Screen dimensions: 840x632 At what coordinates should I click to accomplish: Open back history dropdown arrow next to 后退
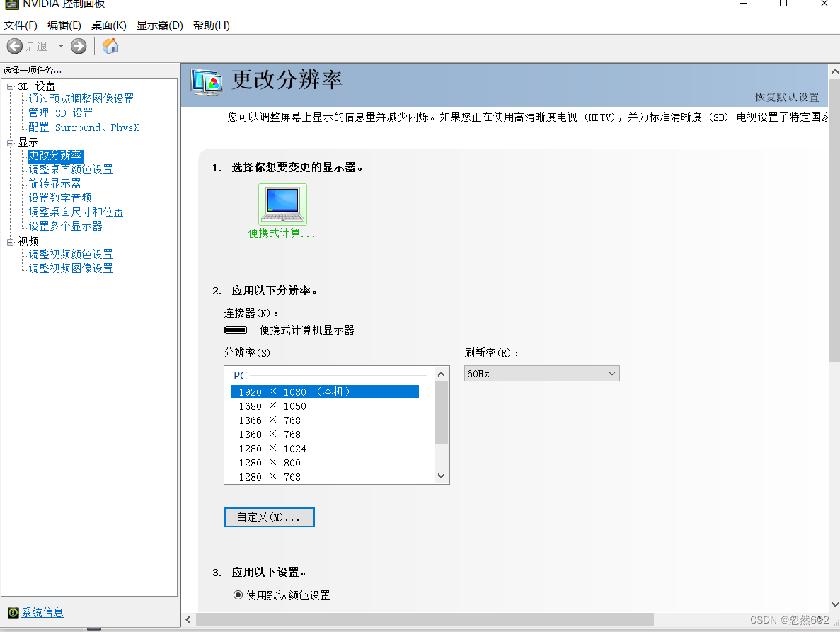pos(61,46)
